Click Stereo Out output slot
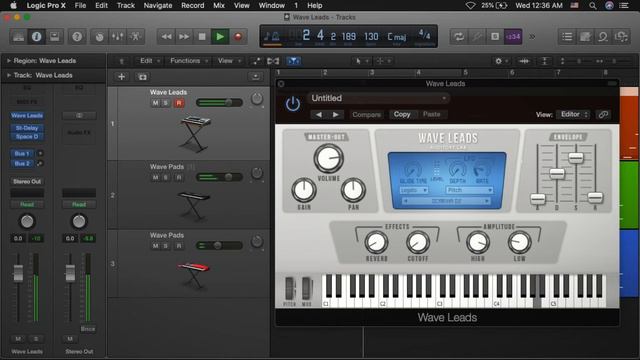The width and height of the screenshot is (640, 360). coord(27,182)
